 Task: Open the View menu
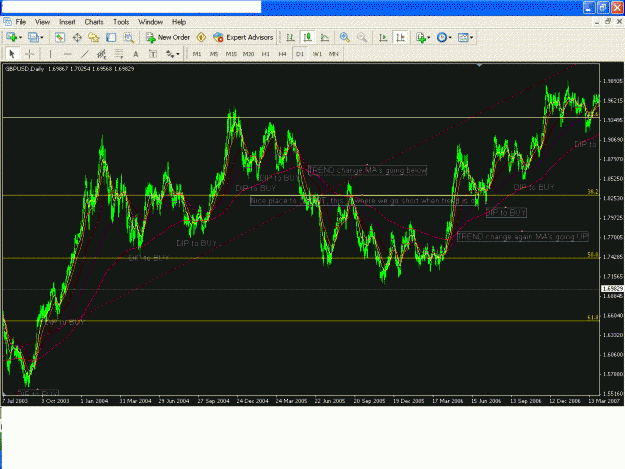click(x=42, y=22)
